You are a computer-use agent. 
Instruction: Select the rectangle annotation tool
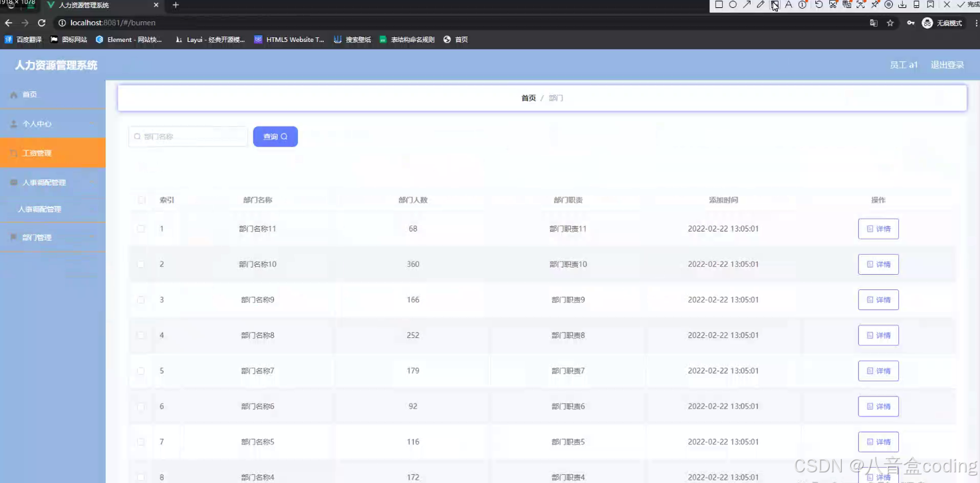(x=719, y=5)
